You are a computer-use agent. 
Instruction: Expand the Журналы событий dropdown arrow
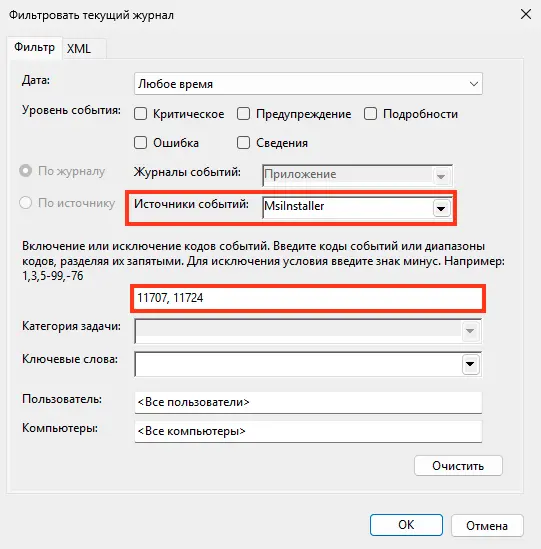coord(441,176)
